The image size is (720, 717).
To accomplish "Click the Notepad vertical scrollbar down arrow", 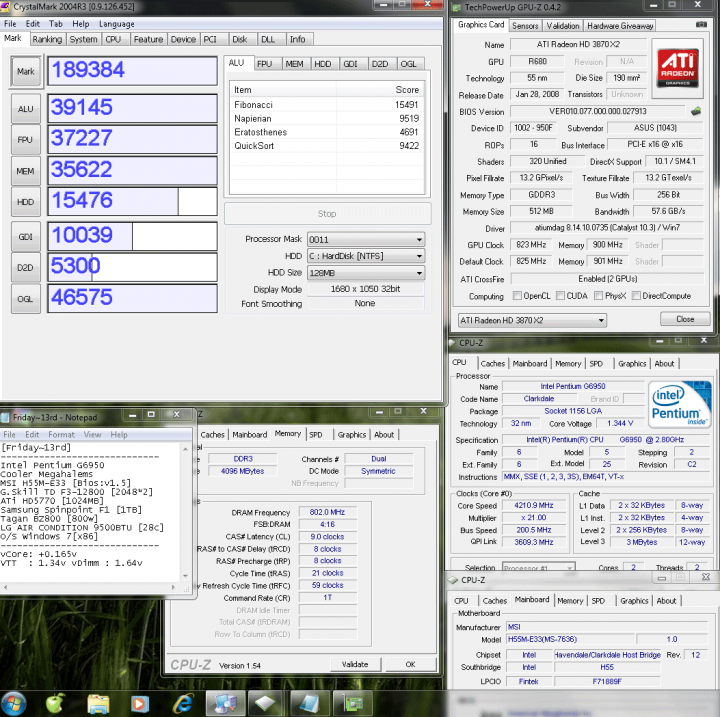I will (x=186, y=576).
